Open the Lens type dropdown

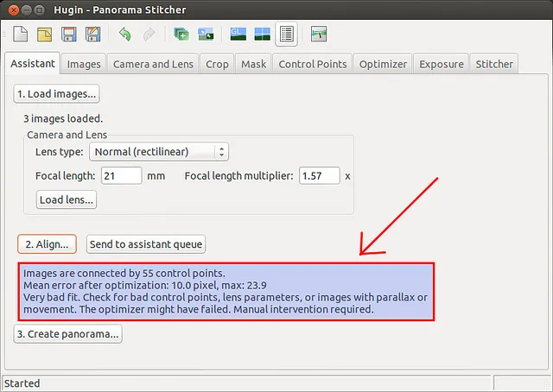click(x=158, y=152)
